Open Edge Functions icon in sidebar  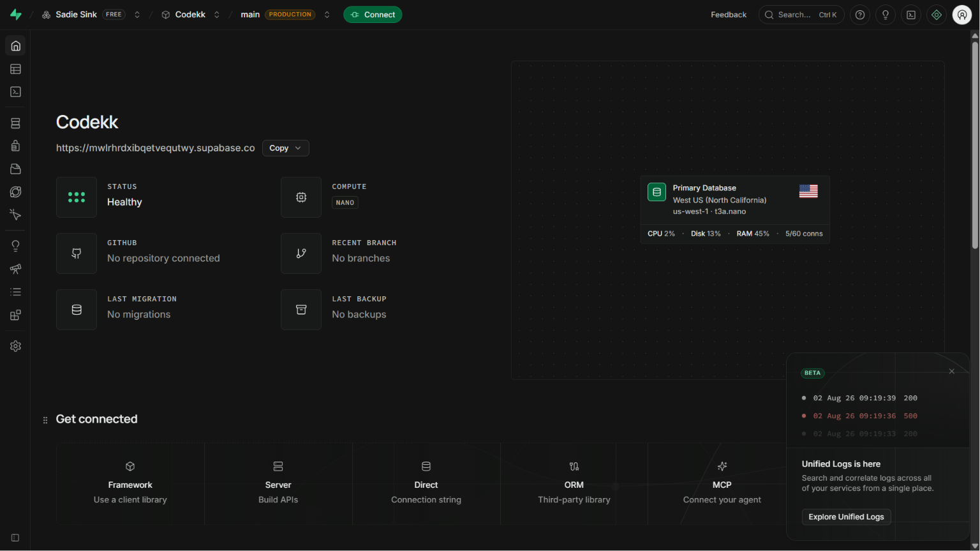coord(15,192)
